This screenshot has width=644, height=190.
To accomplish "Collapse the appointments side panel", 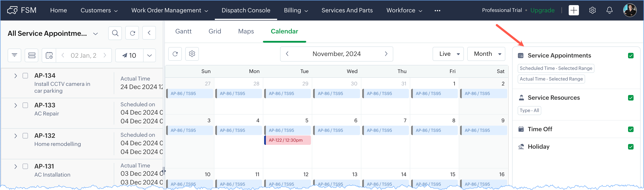I will click(x=149, y=33).
